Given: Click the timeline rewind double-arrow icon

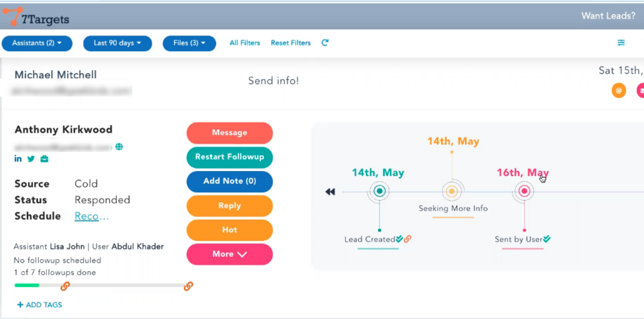Looking at the screenshot, I should (x=330, y=192).
